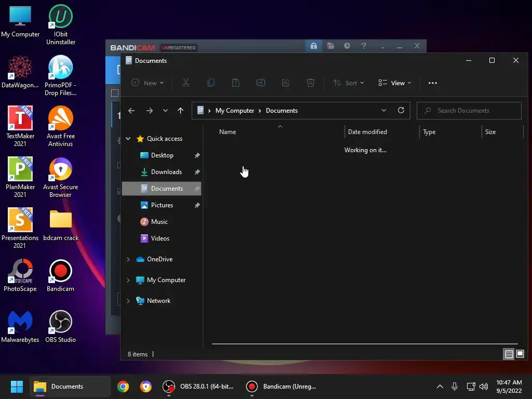
Task: Click the horizontal scrollbar in file list
Action: coord(365,344)
